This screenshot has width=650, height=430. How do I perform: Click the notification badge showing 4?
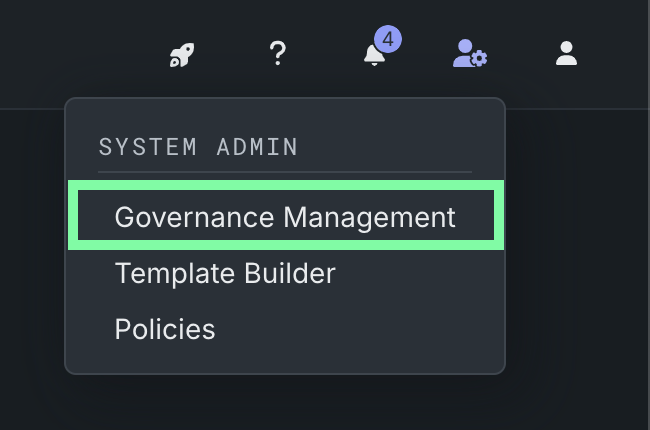pos(387,40)
